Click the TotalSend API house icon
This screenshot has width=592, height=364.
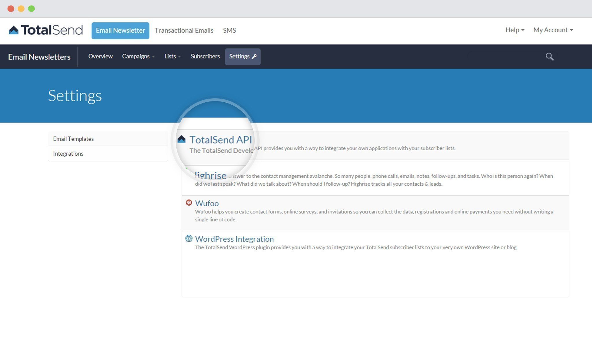(181, 139)
